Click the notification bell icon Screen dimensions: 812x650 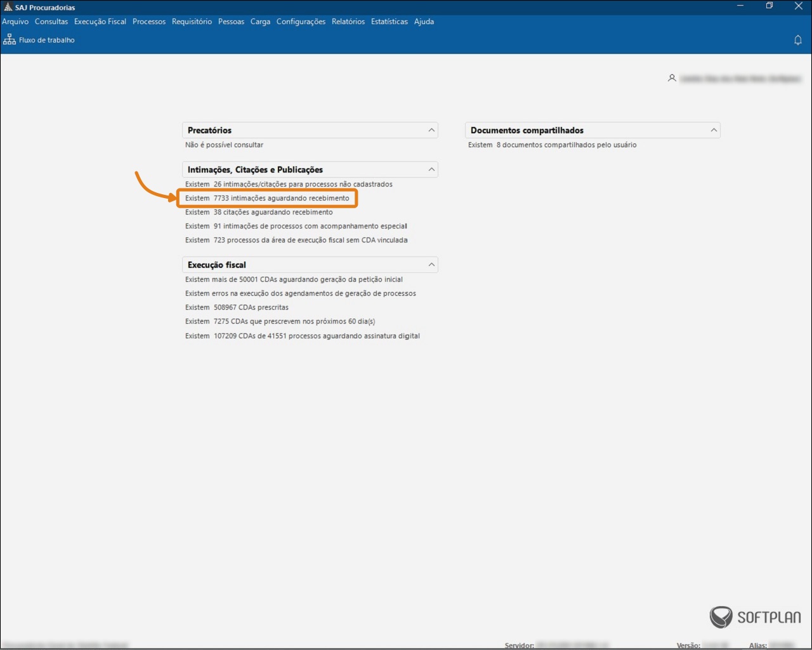pyautogui.click(x=798, y=40)
